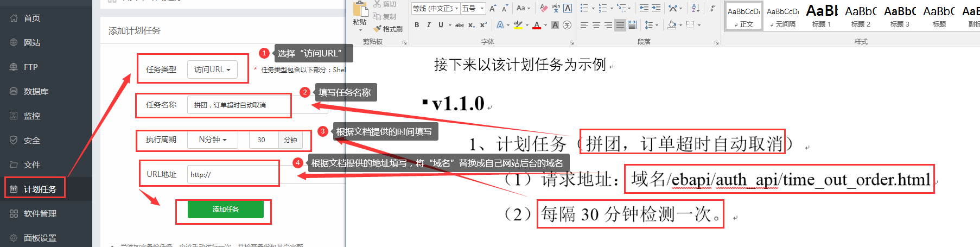Select 正文 style in styles gallery

[x=744, y=17]
